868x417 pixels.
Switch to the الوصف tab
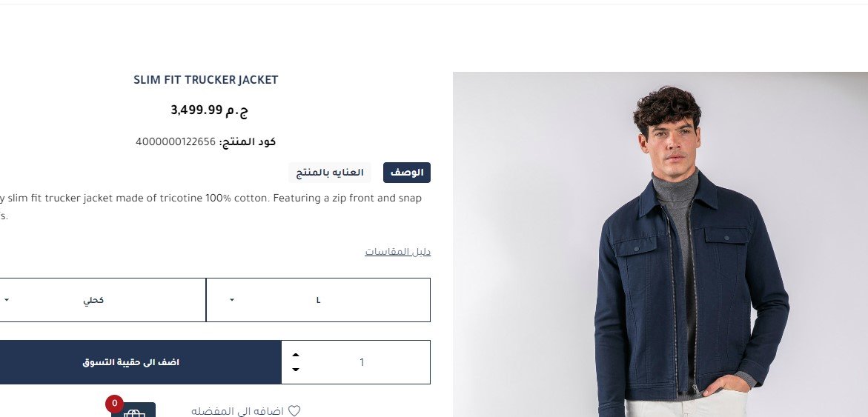point(407,173)
